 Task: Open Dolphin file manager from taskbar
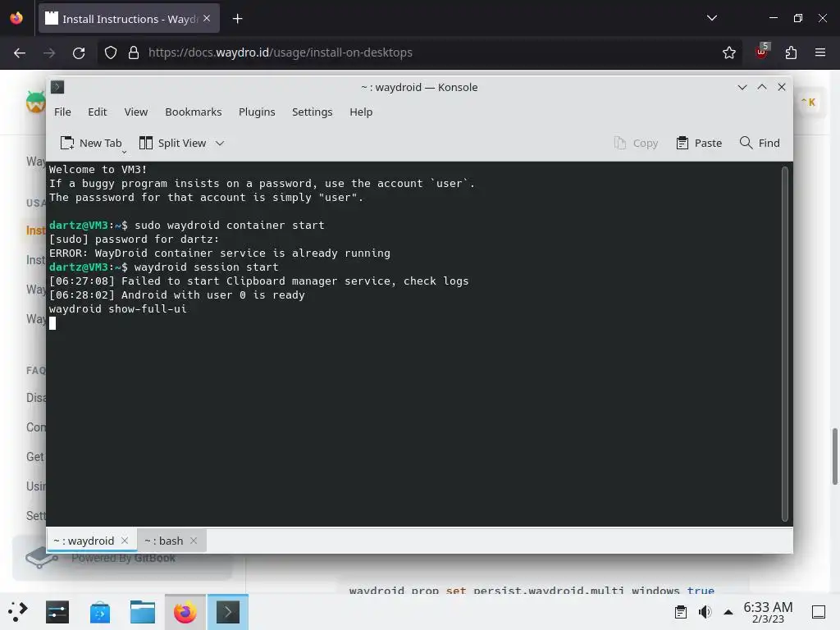(143, 612)
